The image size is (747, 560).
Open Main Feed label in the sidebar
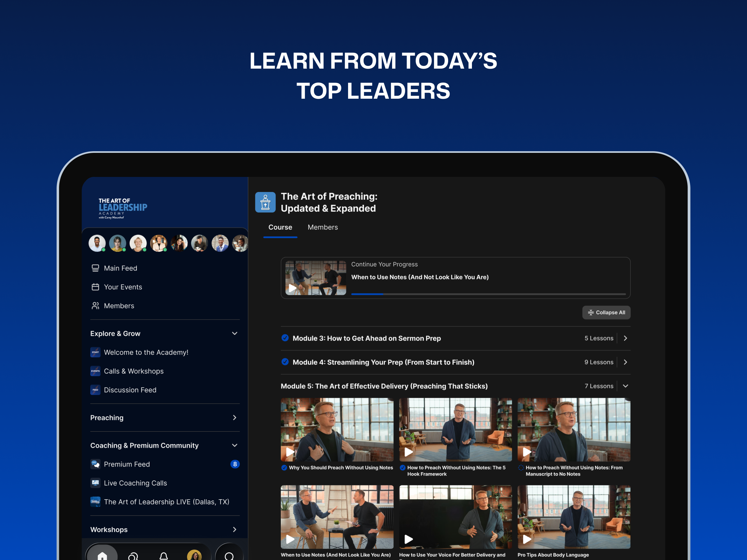tap(121, 268)
